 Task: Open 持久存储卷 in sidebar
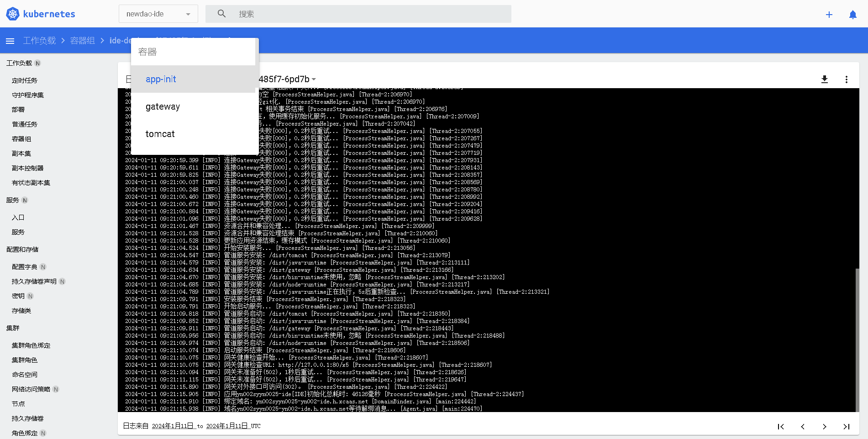(x=28, y=418)
